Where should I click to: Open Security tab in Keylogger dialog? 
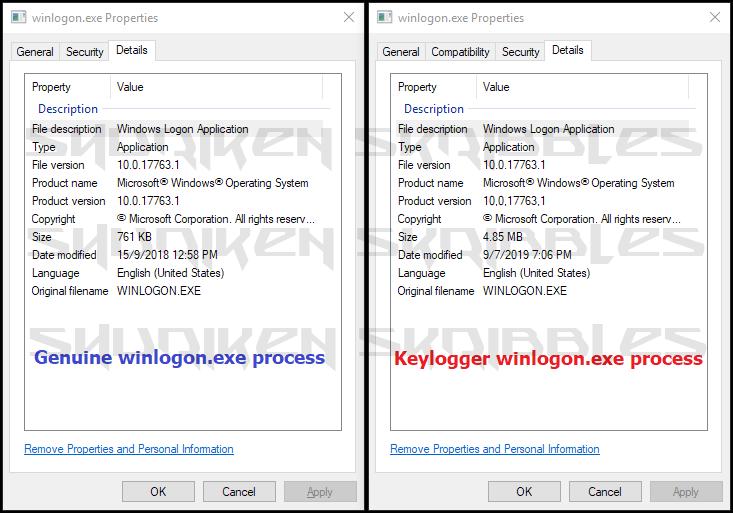tap(520, 52)
